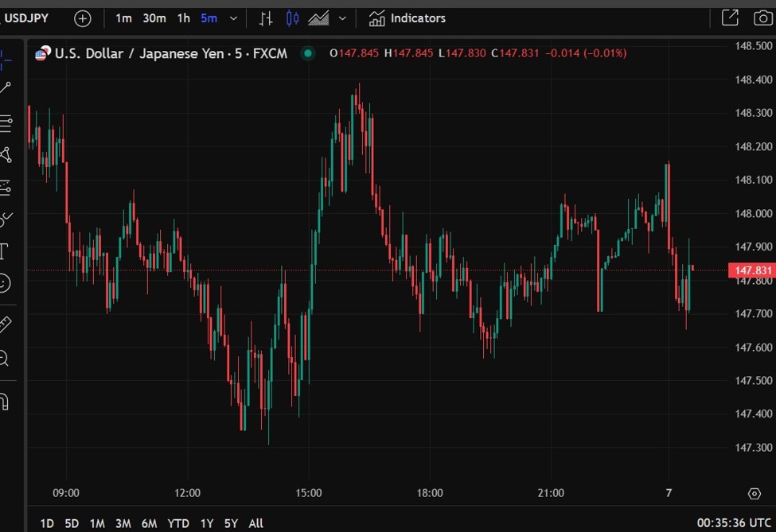Click the green market status dot
The width and height of the screenshot is (776, 532).
[306, 53]
